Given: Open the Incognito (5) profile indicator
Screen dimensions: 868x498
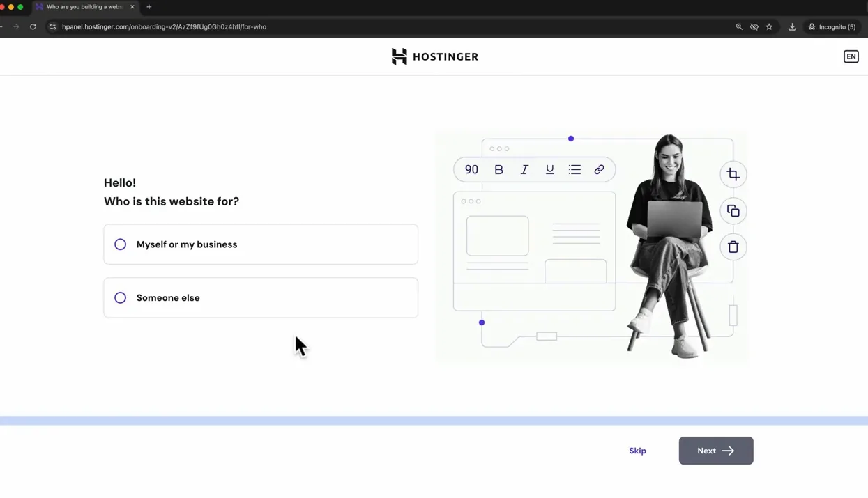Looking at the screenshot, I should 832,26.
